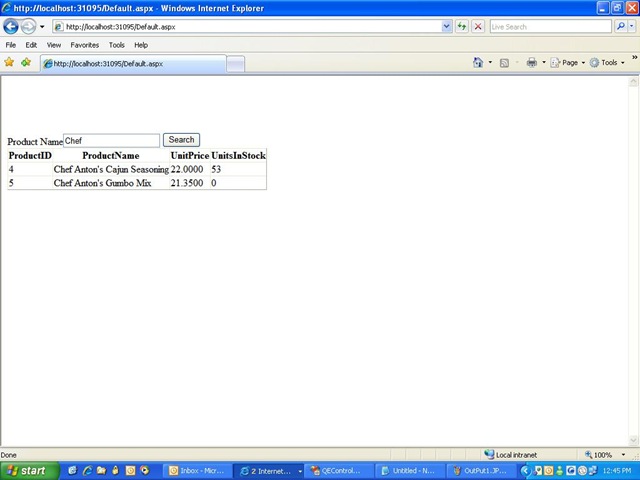Click the ProductName column header
Screen dimensions: 640x480
111,156
